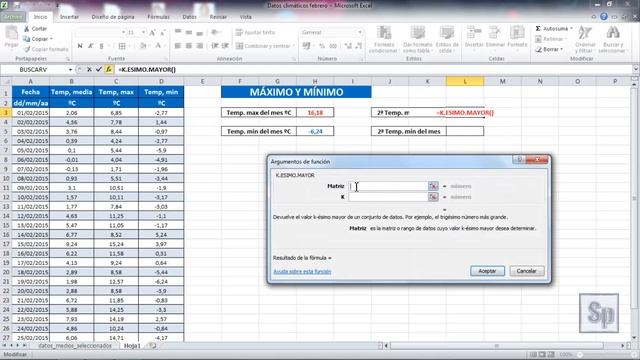The height and width of the screenshot is (360, 640).
Task: Open the Archivo tab
Action: coord(13,17)
